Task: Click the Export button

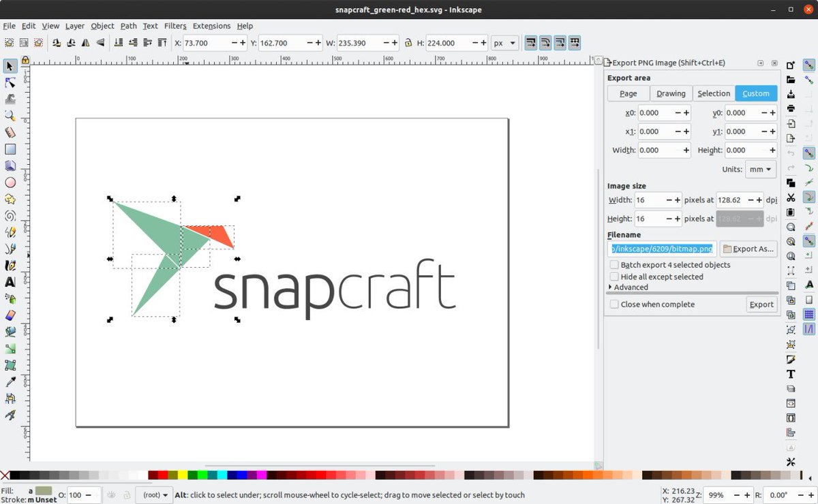Action: tap(761, 304)
